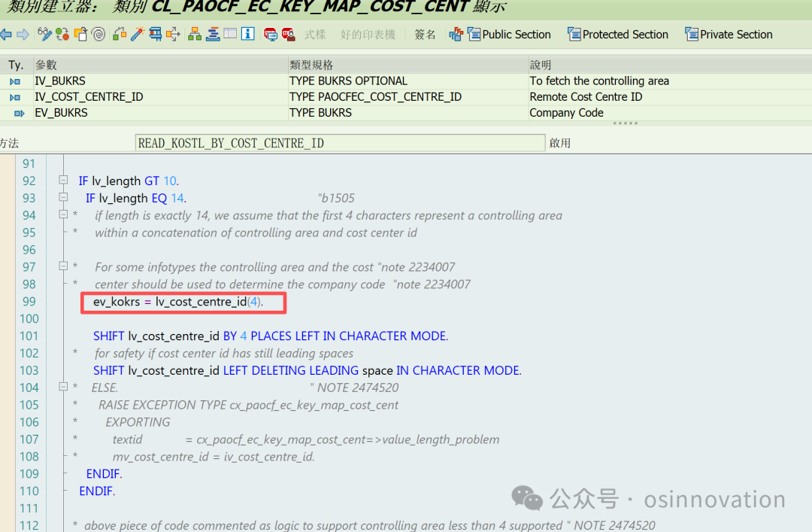The image size is (812, 532).
Task: Go to Protected Section
Action: coord(618,34)
